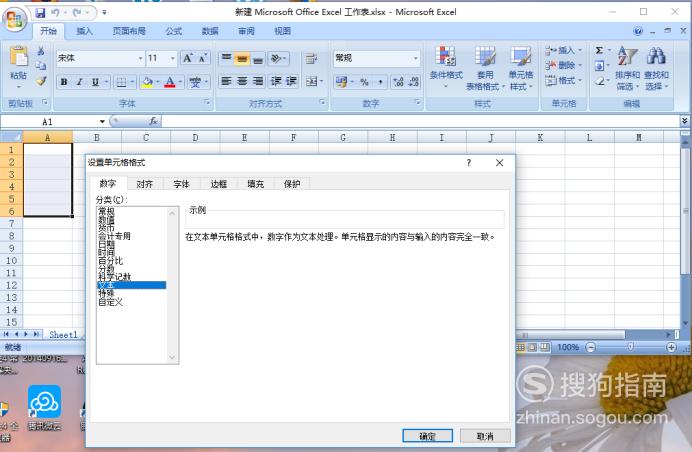Toggle top vertical alignment
Image resolution: width=692 pixels, height=452 pixels.
[226, 58]
